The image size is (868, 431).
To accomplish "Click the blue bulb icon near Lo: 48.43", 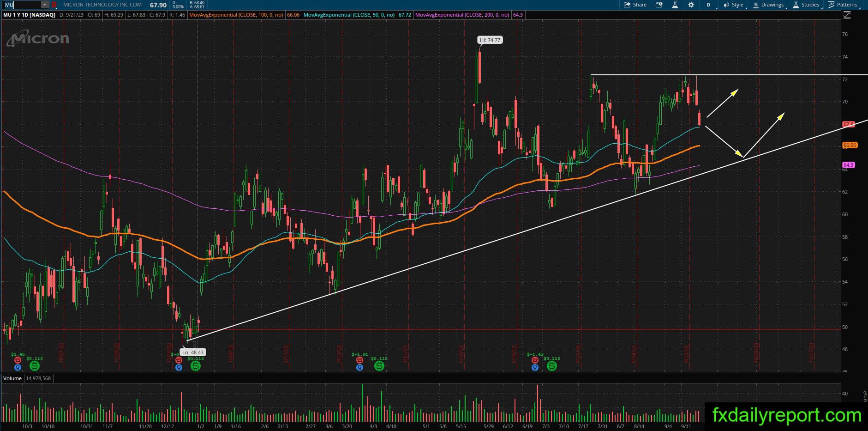I will point(179,367).
